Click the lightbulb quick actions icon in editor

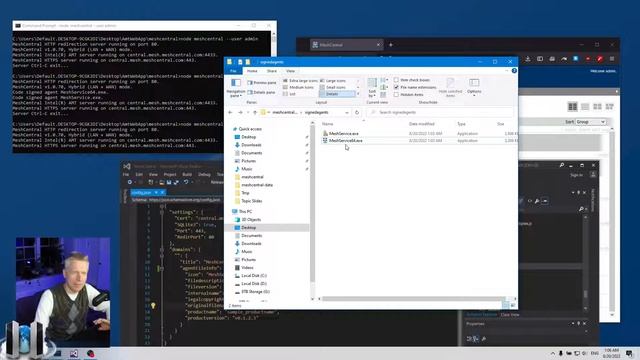(x=153, y=305)
